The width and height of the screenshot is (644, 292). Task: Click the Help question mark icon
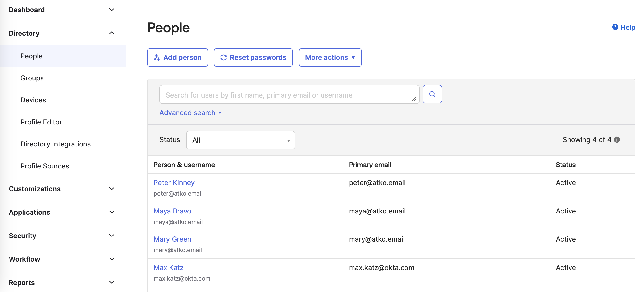(615, 27)
